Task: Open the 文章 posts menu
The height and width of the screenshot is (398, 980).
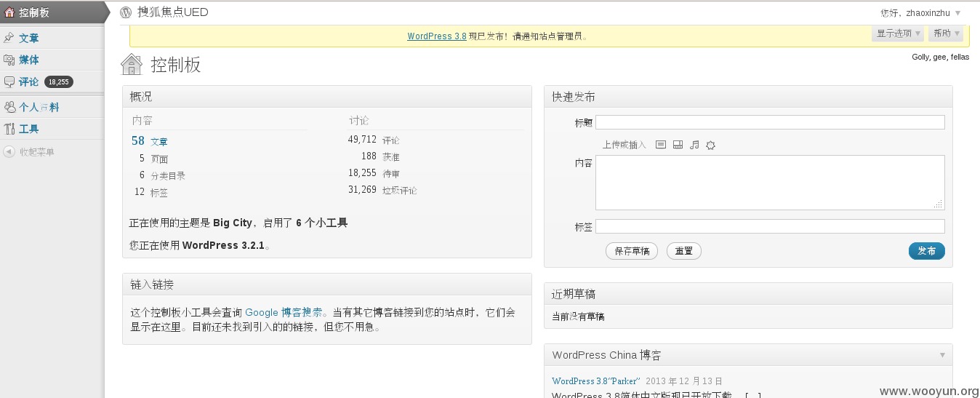Action: [x=29, y=38]
